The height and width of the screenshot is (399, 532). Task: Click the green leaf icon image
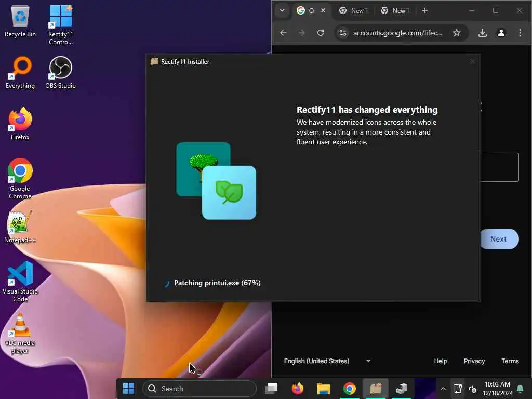pos(229,192)
